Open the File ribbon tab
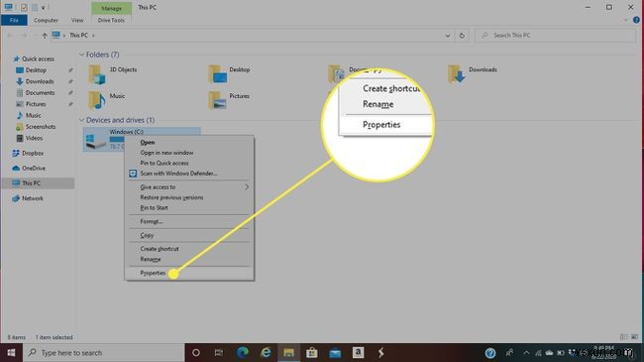Screen dimensions: 644x362 [x=14, y=20]
